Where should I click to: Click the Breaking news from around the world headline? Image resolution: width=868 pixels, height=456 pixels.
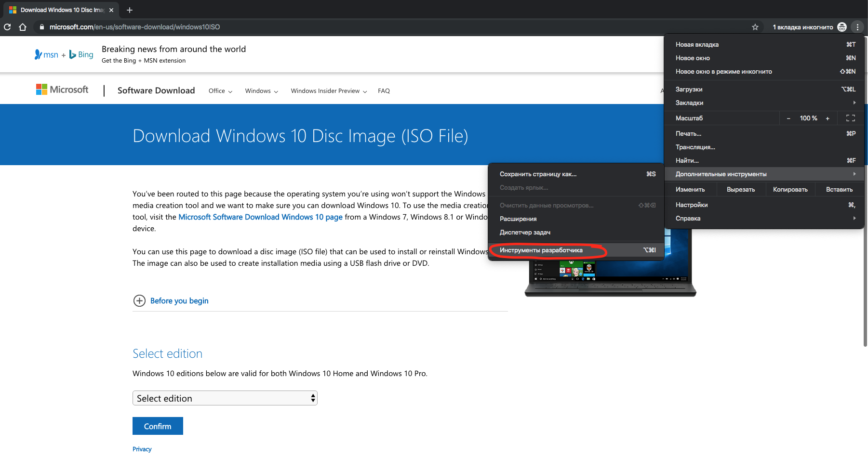pyautogui.click(x=174, y=49)
